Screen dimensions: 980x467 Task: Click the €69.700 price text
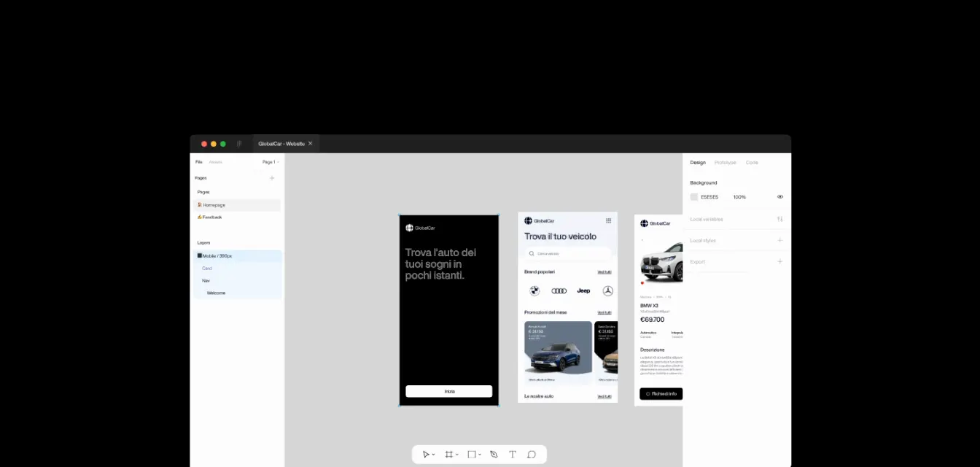[x=652, y=320]
